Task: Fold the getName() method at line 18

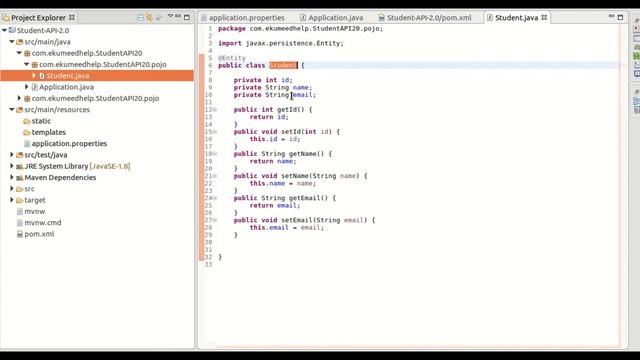Action: pos(215,154)
